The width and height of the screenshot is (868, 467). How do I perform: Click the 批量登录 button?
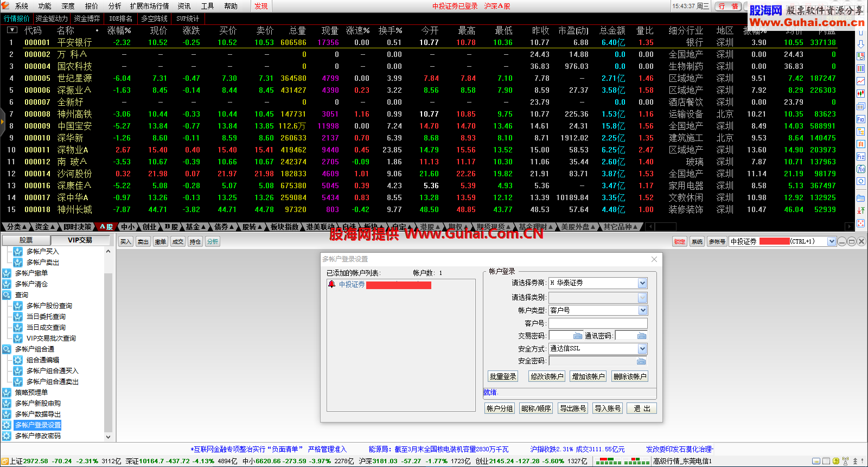point(503,376)
